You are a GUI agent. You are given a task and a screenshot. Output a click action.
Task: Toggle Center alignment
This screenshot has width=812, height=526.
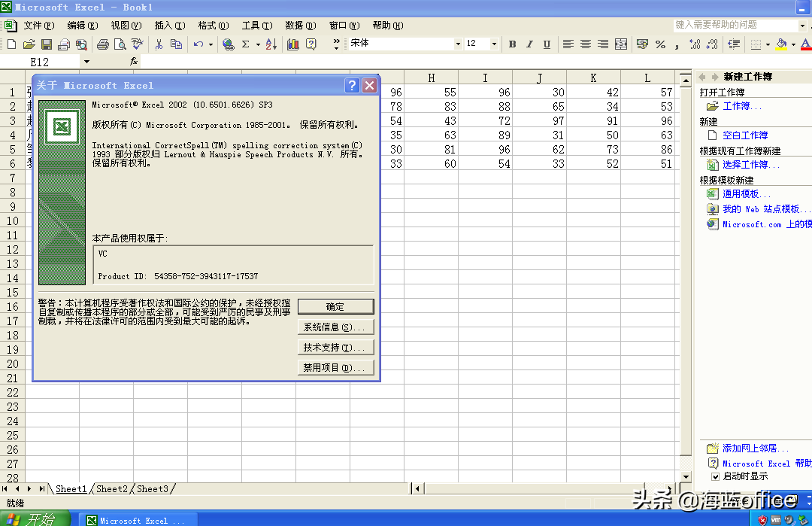[586, 44]
